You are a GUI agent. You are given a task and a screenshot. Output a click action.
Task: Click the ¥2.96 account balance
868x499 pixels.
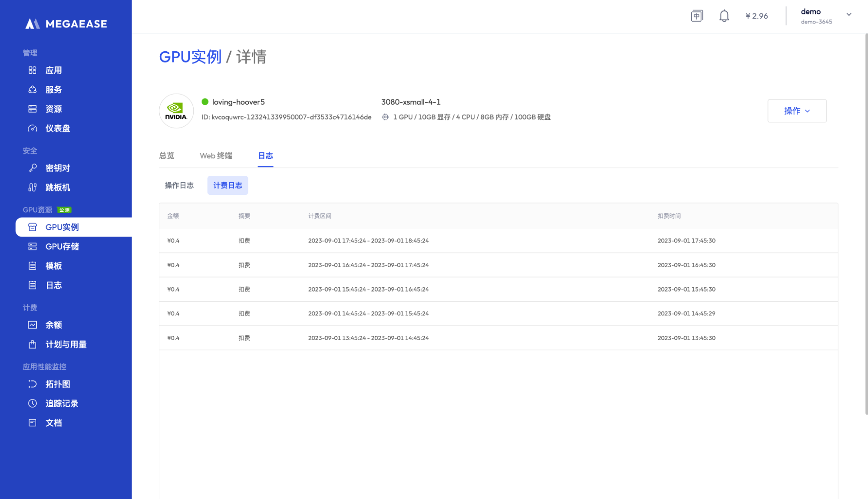tap(757, 16)
